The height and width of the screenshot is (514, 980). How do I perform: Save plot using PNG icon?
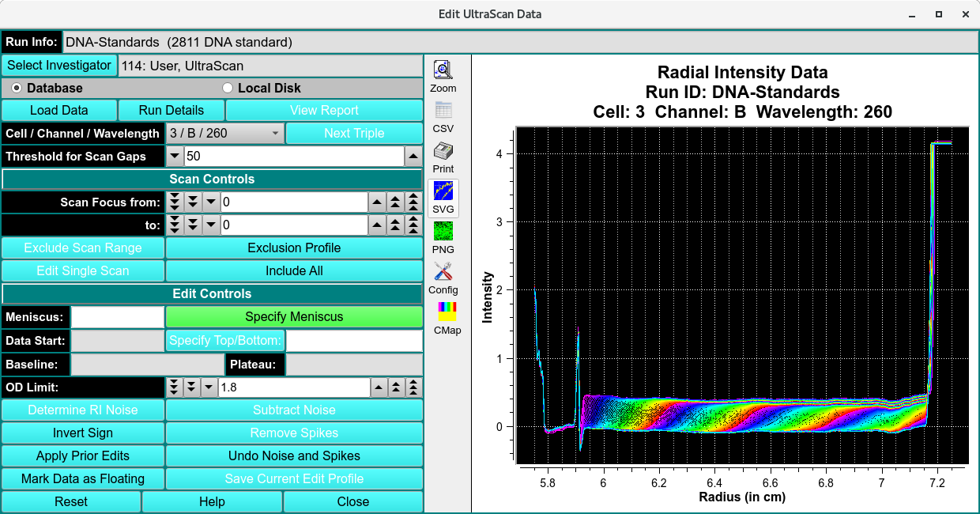(443, 232)
